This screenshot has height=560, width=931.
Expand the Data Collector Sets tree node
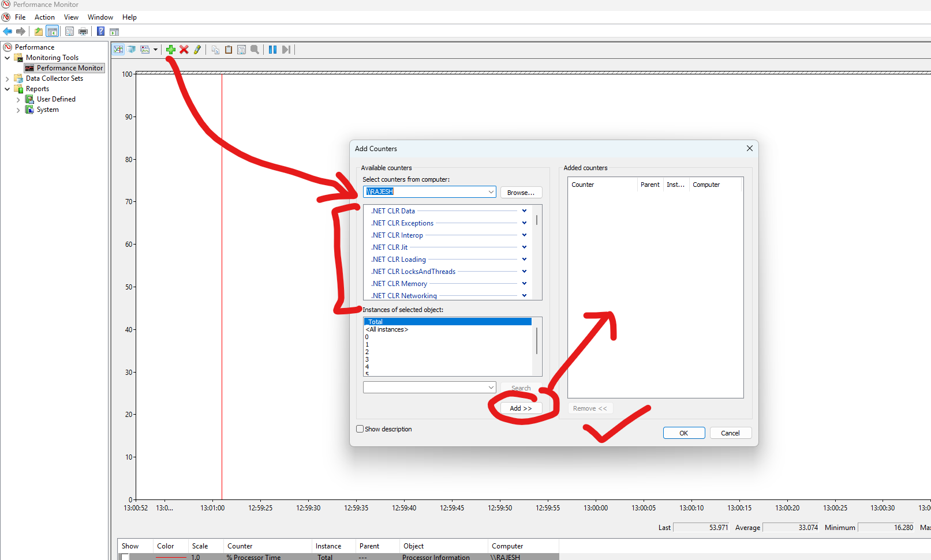point(7,78)
